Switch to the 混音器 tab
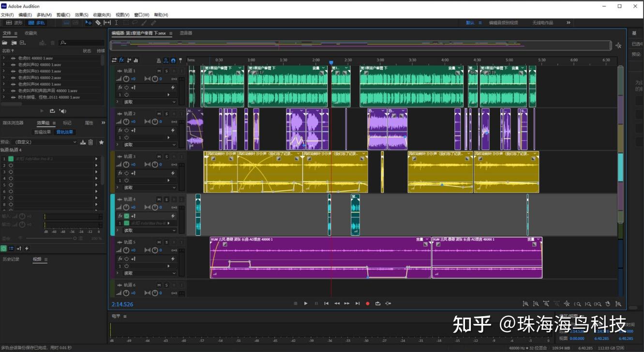Viewport: 644px width, 352px height. click(185, 33)
